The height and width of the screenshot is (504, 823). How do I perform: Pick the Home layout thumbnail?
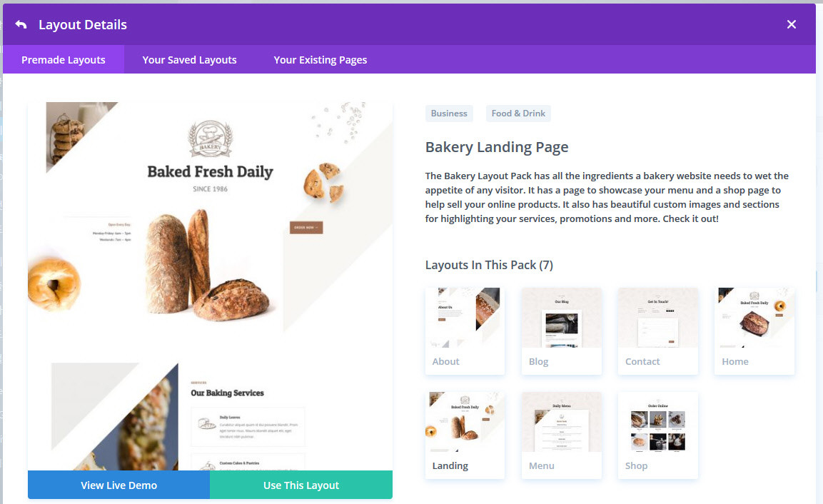pyautogui.click(x=754, y=331)
